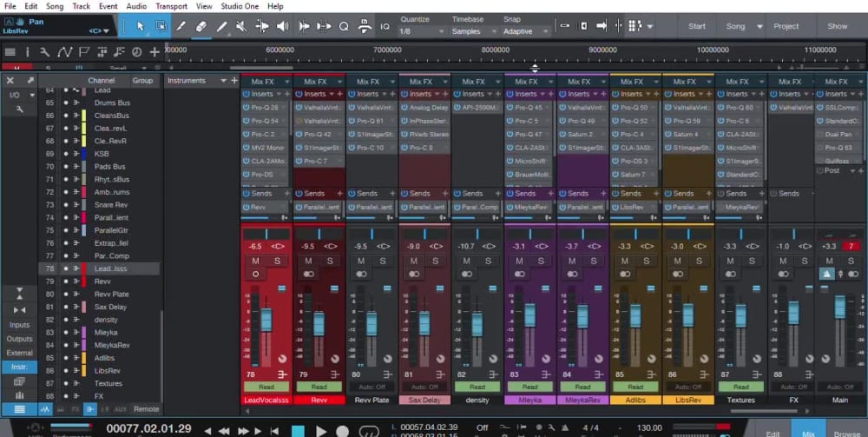868x437 pixels.
Task: Activate the Listen speaker tool
Action: pos(283,26)
